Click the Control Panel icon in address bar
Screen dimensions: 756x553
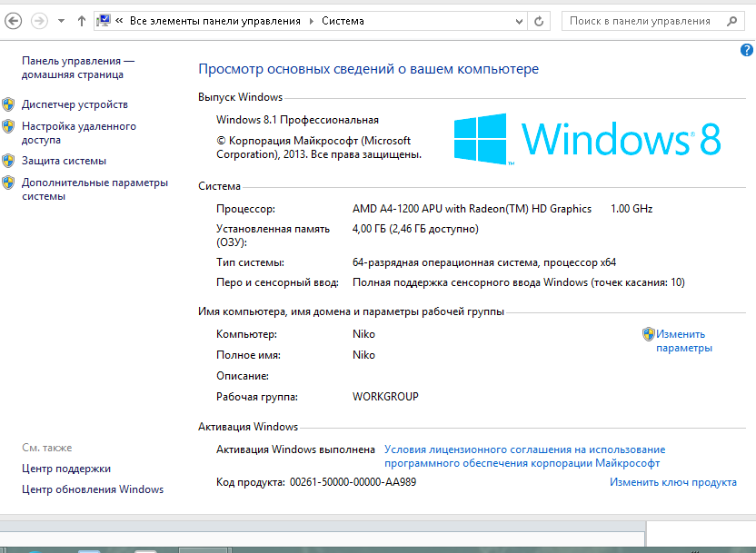(104, 21)
